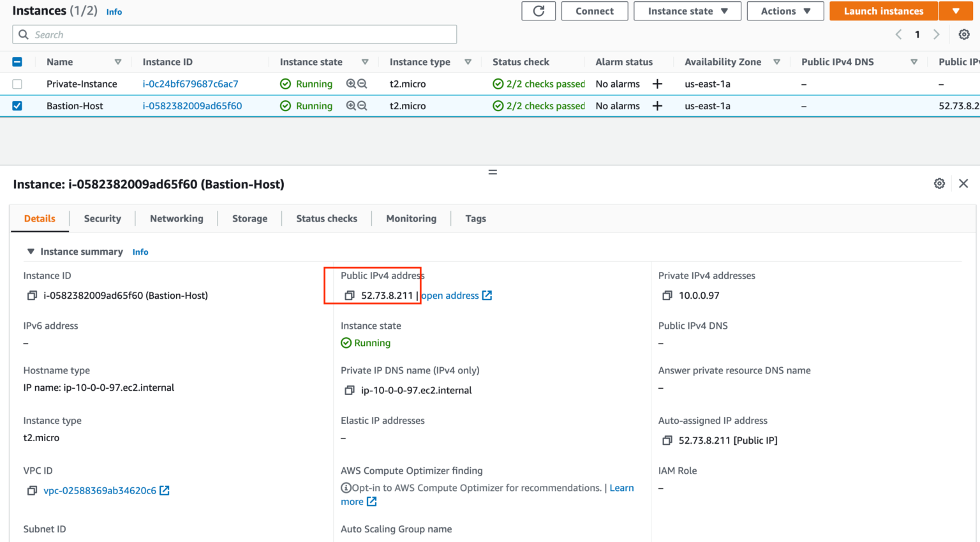Deselect the Bastion-Host row checkbox
Viewport: 980px width, 542px height.
coord(17,105)
